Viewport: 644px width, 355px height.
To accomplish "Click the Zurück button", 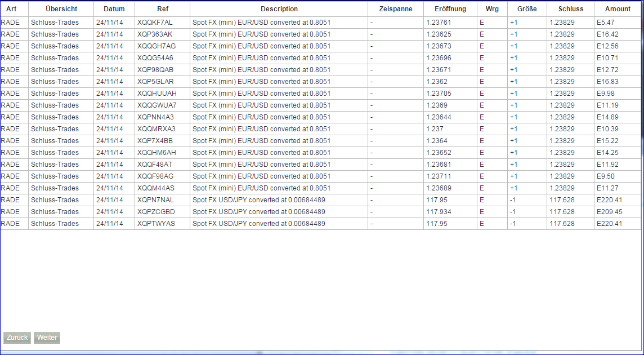I will pos(16,338).
